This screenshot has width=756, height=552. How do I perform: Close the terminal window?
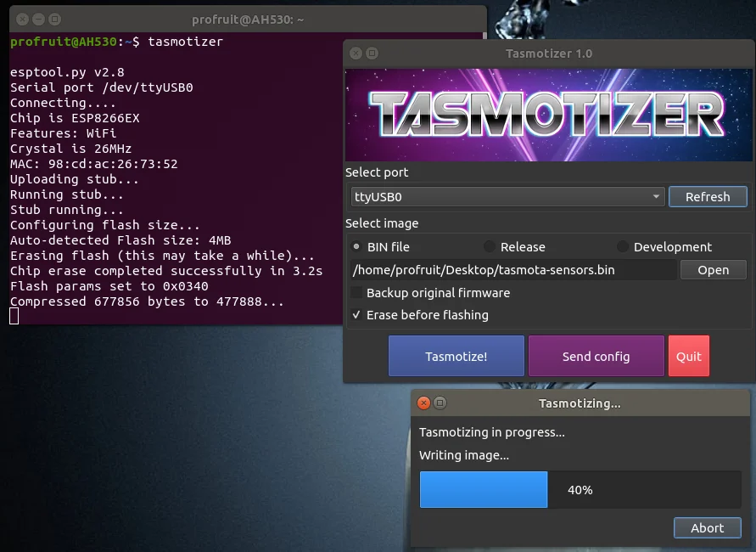click(x=22, y=20)
